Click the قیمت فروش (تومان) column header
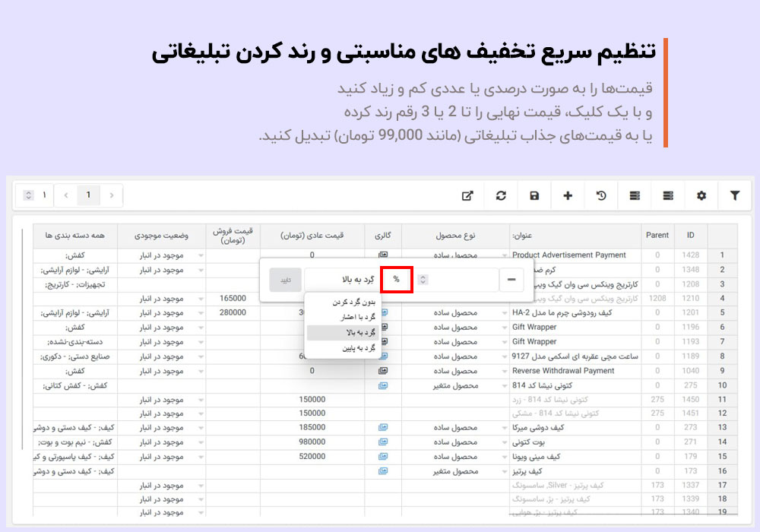760x532 pixels. pos(233,236)
